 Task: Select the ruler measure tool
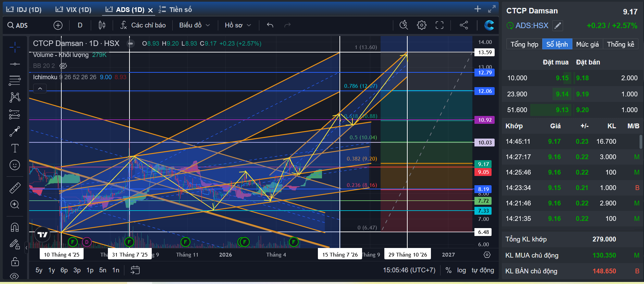tap(15, 188)
